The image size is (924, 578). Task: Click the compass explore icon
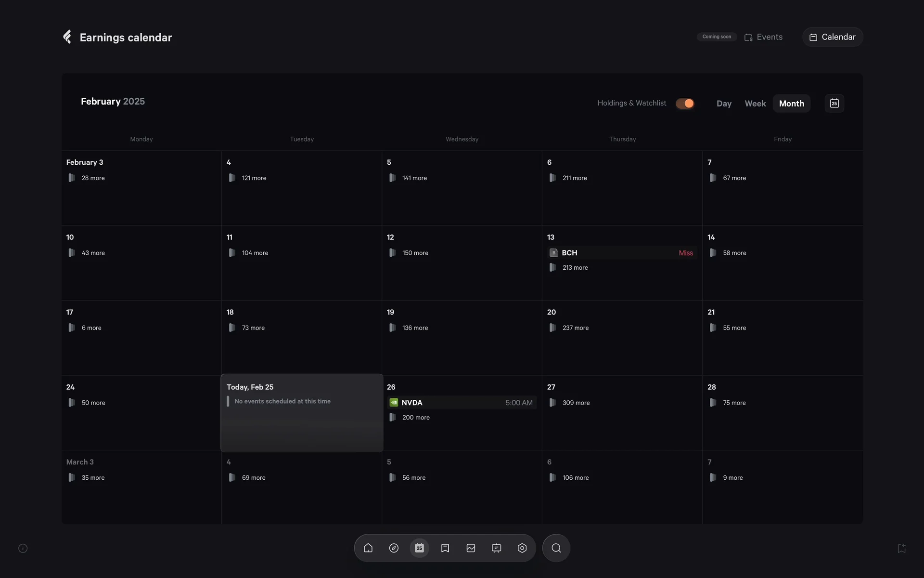click(394, 548)
